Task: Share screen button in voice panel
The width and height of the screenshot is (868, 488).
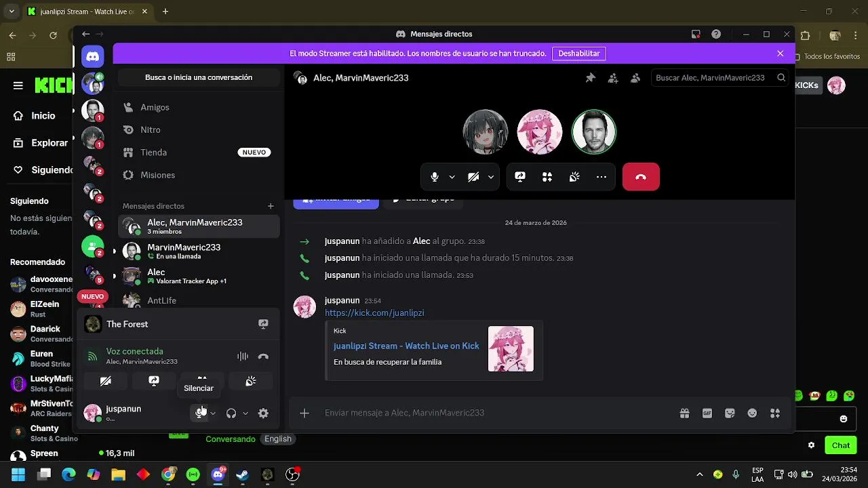Action: point(154,381)
